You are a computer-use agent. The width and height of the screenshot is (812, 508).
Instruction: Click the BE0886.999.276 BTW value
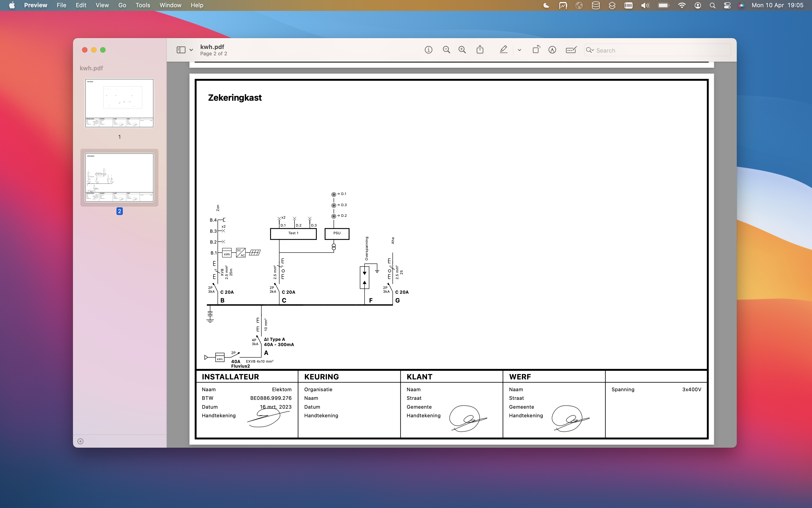271,398
